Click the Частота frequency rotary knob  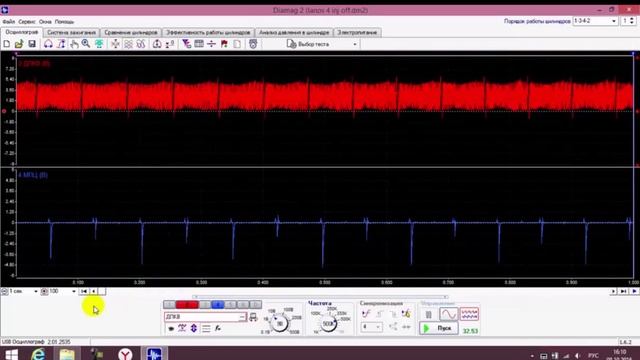point(328,323)
